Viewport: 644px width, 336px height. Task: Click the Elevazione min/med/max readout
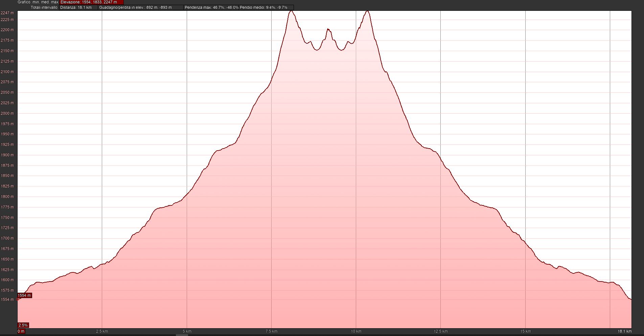pos(91,2)
